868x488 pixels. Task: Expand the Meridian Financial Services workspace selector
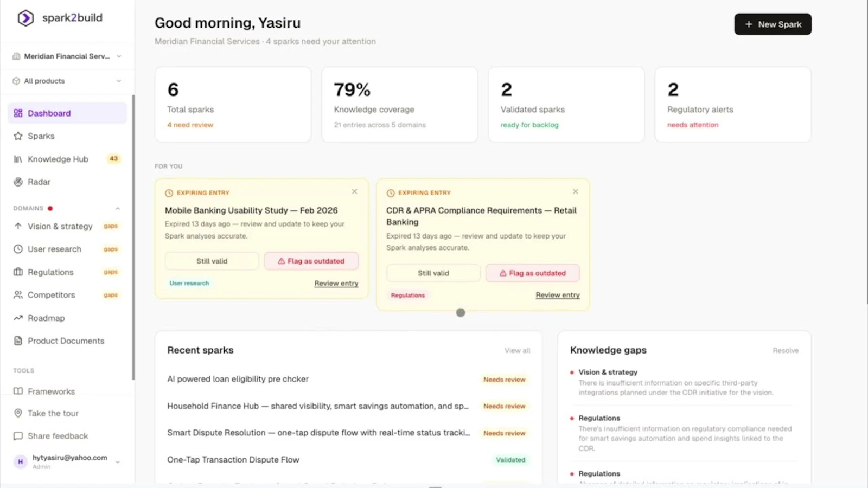click(66, 56)
